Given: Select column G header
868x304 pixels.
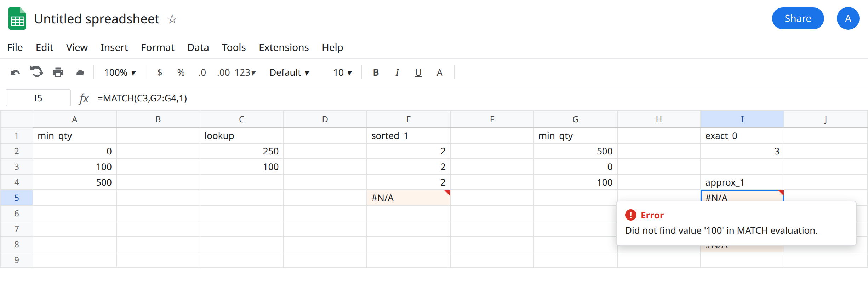Looking at the screenshot, I should pyautogui.click(x=576, y=119).
